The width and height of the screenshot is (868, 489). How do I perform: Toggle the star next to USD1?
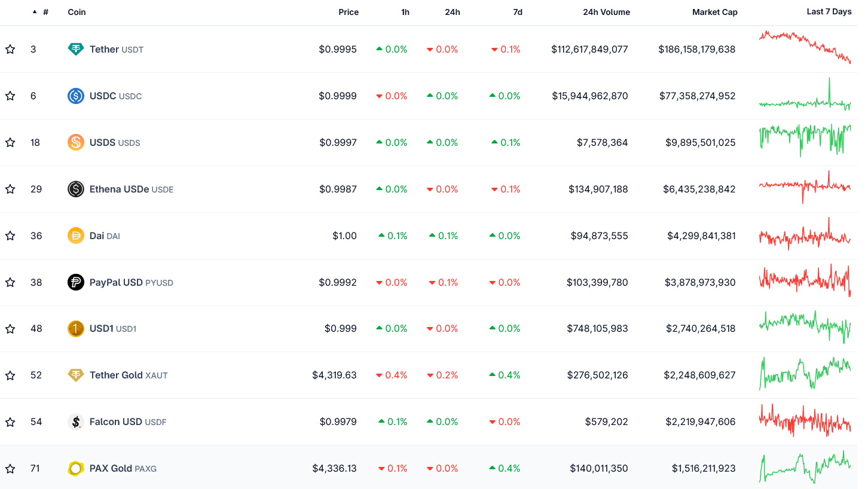pos(10,329)
